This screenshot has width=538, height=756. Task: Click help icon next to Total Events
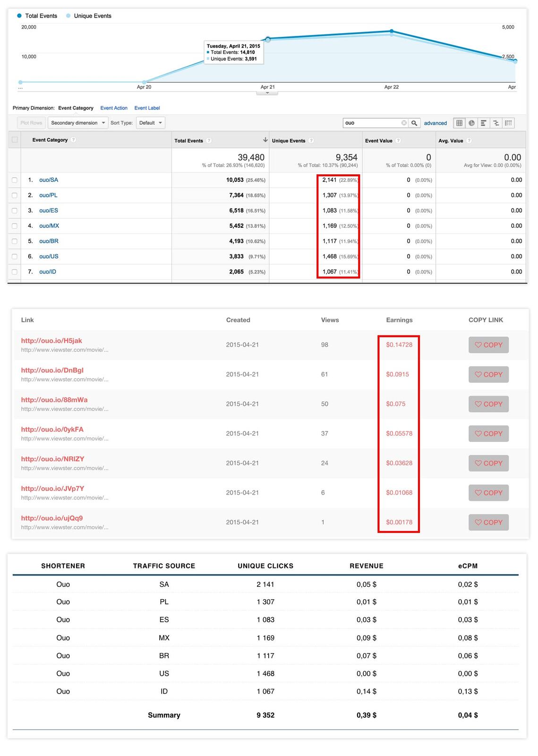(x=209, y=140)
